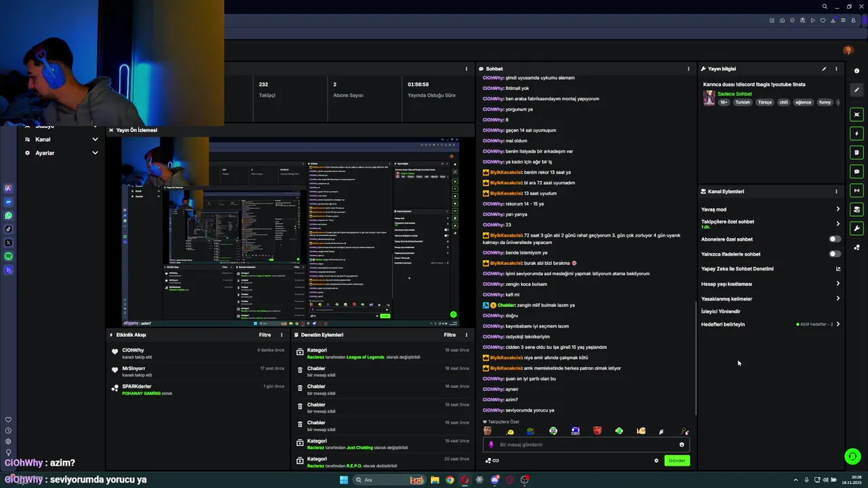
Task: Click the chat bubble widget icon
Action: (x=857, y=171)
